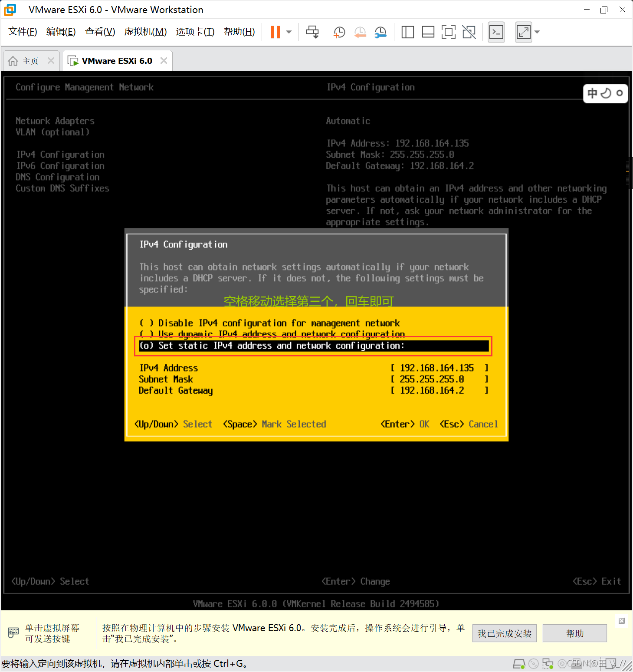The height and width of the screenshot is (672, 633).
Task: Click the 中 input method indicator
Action: (x=592, y=93)
